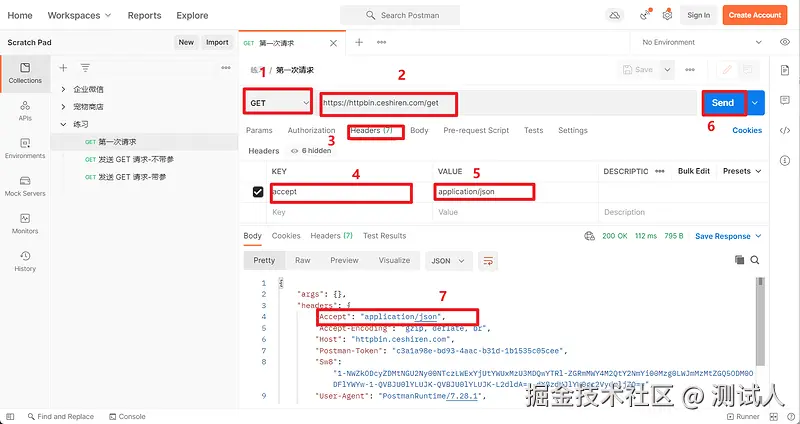This screenshot has width=800, height=424.
Task: Toggle the 6 hidden headers visibility
Action: click(311, 151)
